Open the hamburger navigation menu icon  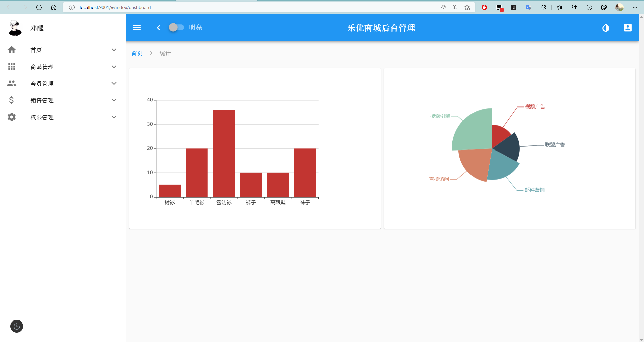point(137,28)
